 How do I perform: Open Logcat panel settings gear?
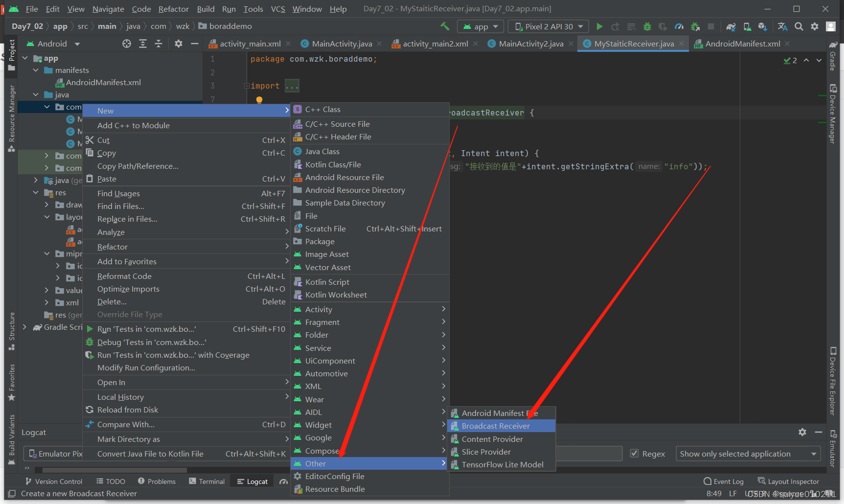pos(802,432)
